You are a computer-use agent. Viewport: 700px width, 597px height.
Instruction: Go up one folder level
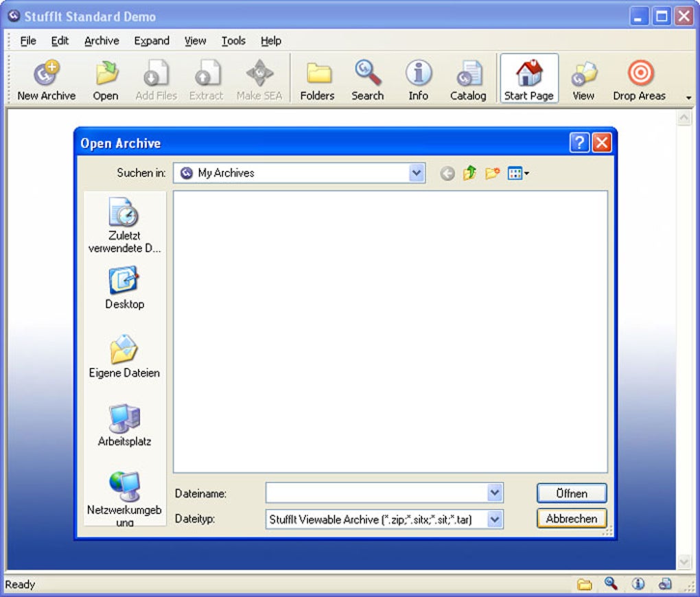(469, 173)
